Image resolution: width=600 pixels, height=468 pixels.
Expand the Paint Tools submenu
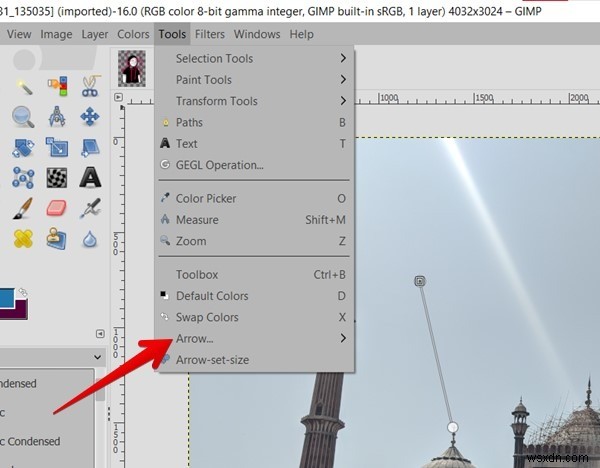coord(254,80)
